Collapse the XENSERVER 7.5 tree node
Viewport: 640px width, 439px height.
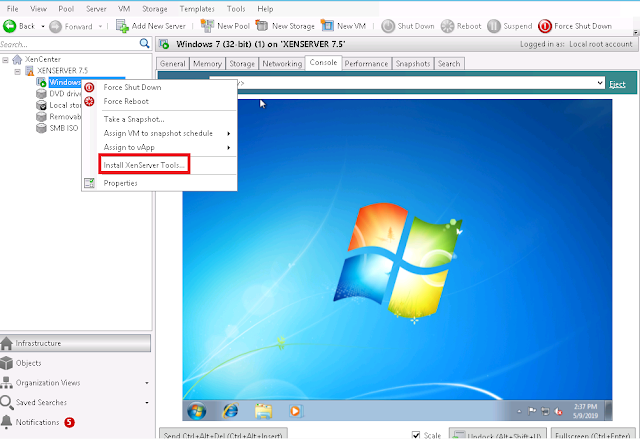[18, 71]
